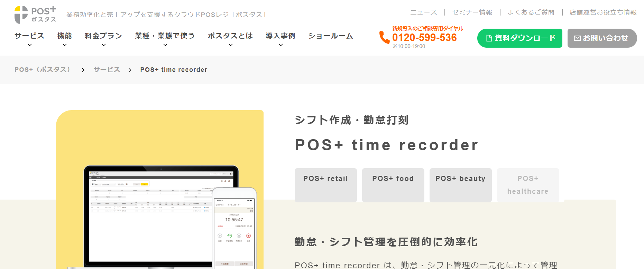Viewport: 644px width, 269px height.
Task: Click the 資料ダウンロード green button
Action: pos(520,38)
